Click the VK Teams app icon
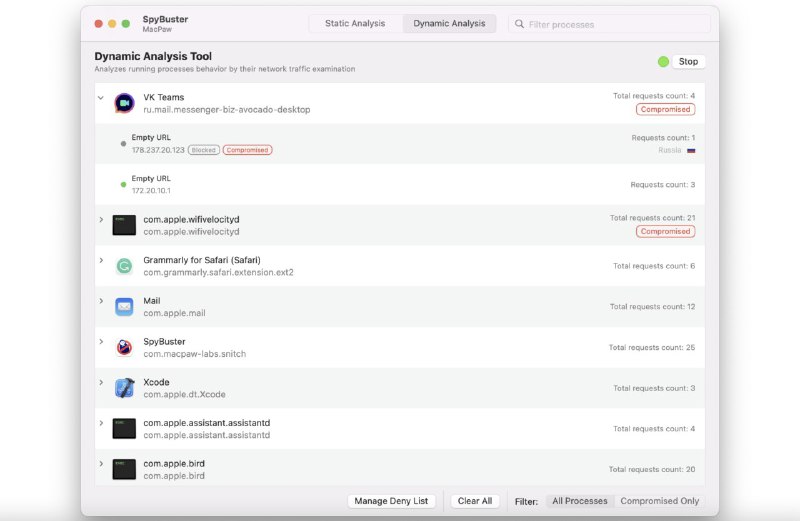The image size is (800, 521). [124, 103]
